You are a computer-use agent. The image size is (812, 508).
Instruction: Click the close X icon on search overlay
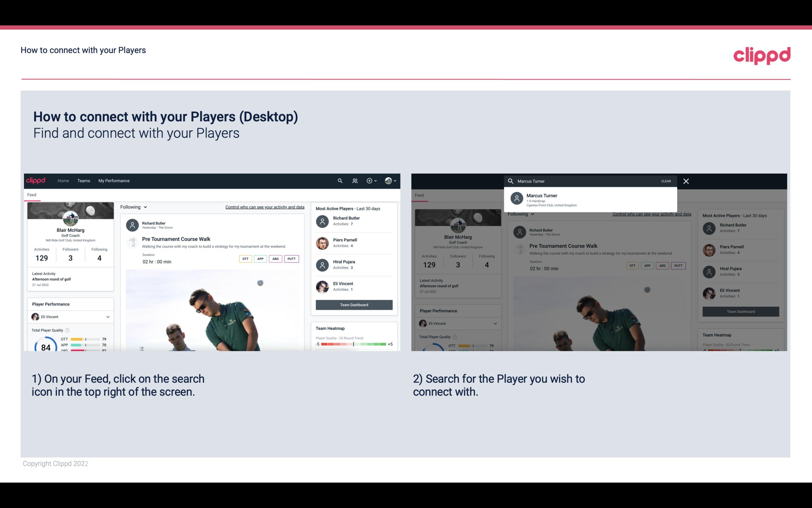[686, 181]
